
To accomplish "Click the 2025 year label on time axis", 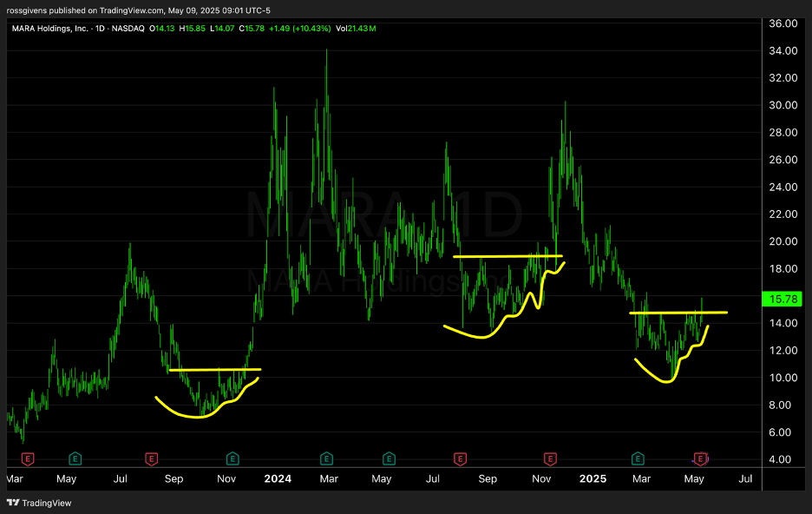I will pyautogui.click(x=593, y=478).
